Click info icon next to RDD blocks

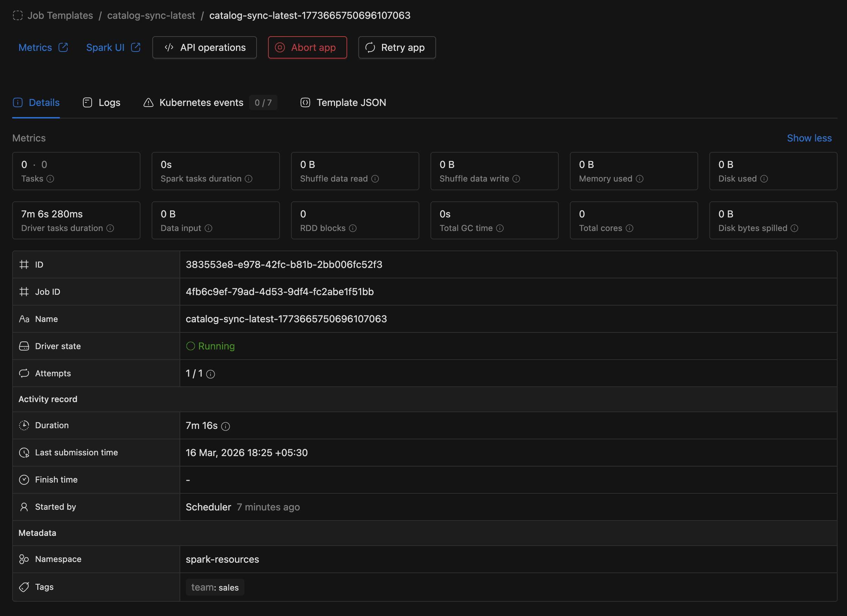[353, 228]
